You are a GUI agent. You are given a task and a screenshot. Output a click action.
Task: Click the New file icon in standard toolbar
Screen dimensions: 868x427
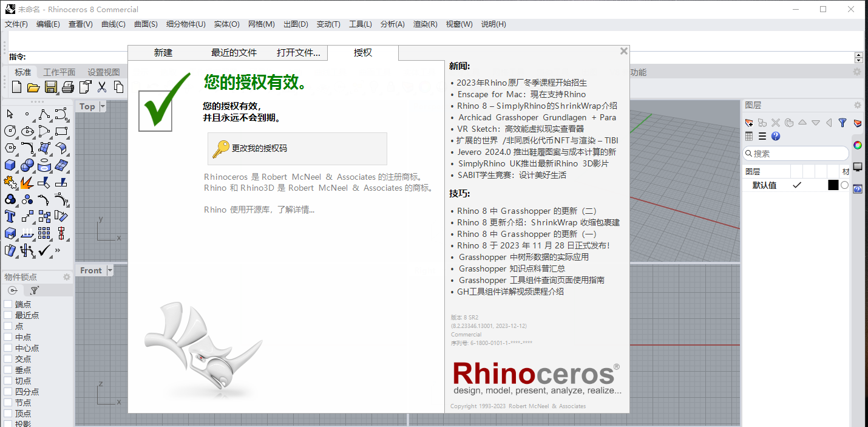pos(16,87)
